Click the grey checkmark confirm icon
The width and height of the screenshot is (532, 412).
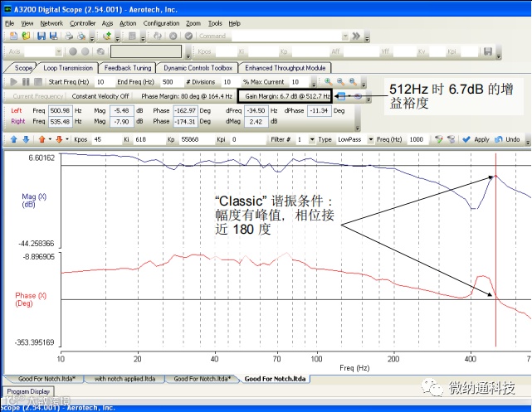[x=188, y=36]
